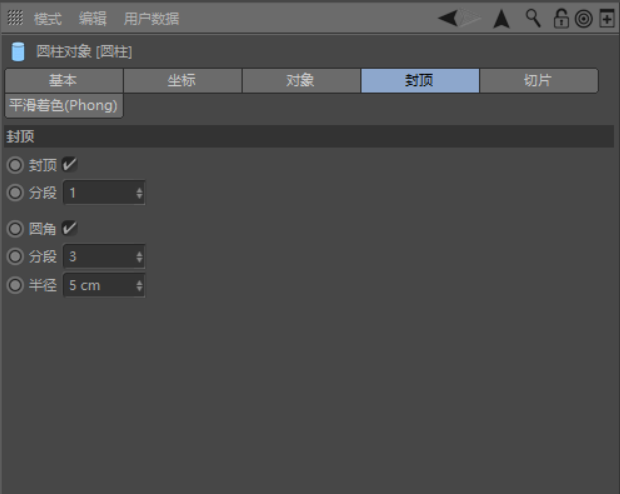620x494 pixels.
Task: Open the 模式 menu
Action: (47, 19)
